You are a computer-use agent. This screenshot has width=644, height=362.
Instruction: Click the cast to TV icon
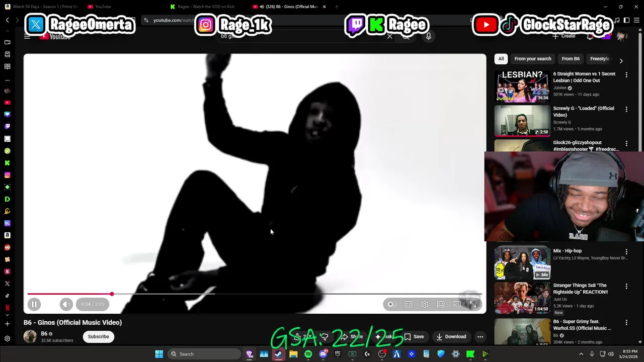point(457,304)
